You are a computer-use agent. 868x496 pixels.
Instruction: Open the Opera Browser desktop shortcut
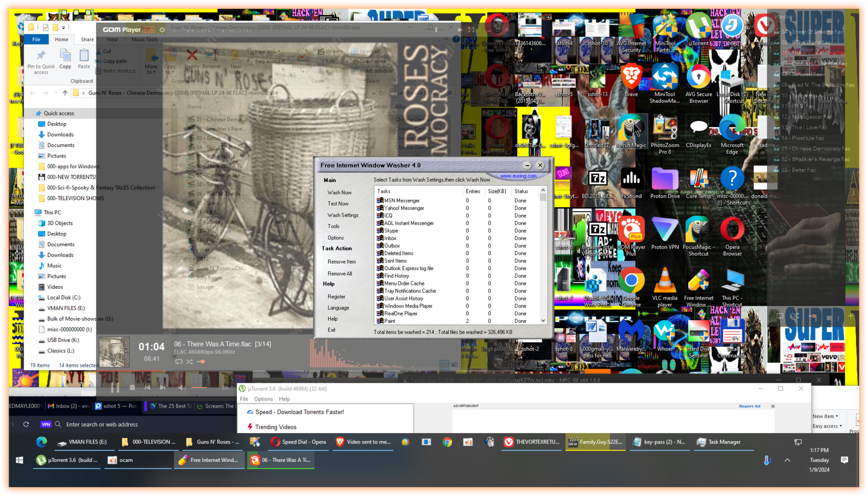[x=732, y=237]
